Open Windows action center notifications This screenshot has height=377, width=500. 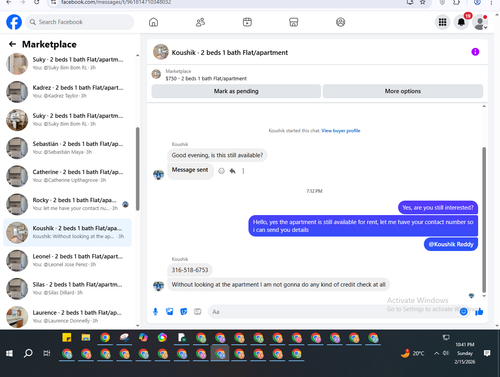[487, 353]
